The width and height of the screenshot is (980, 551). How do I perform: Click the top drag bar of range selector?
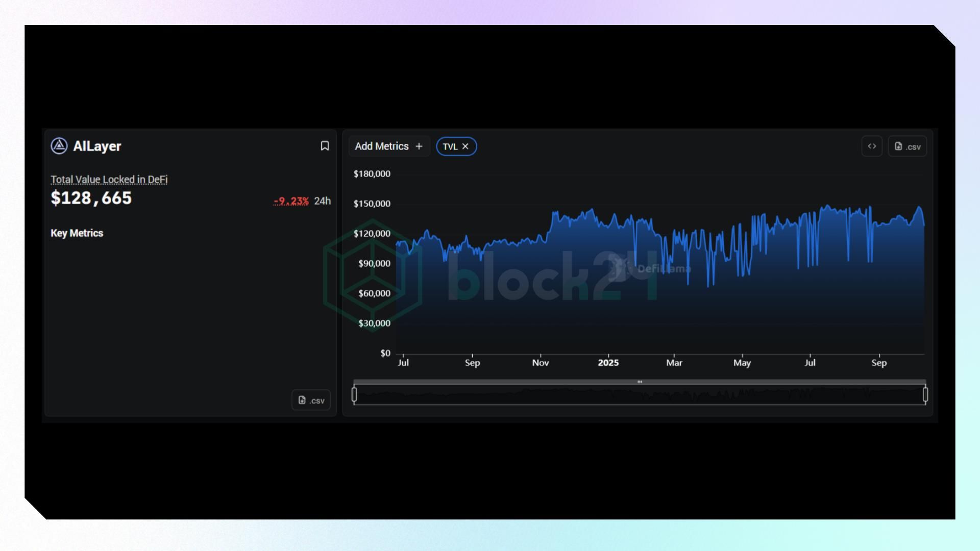(x=640, y=382)
